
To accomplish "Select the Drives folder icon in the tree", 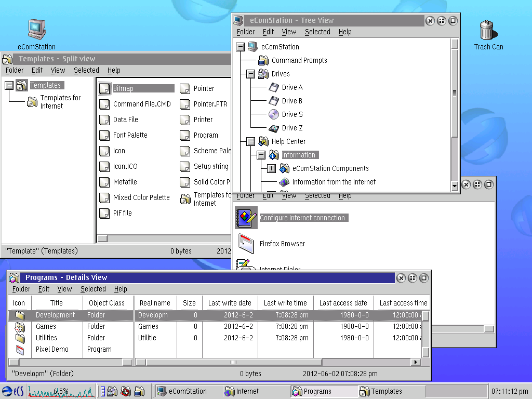I will point(263,74).
